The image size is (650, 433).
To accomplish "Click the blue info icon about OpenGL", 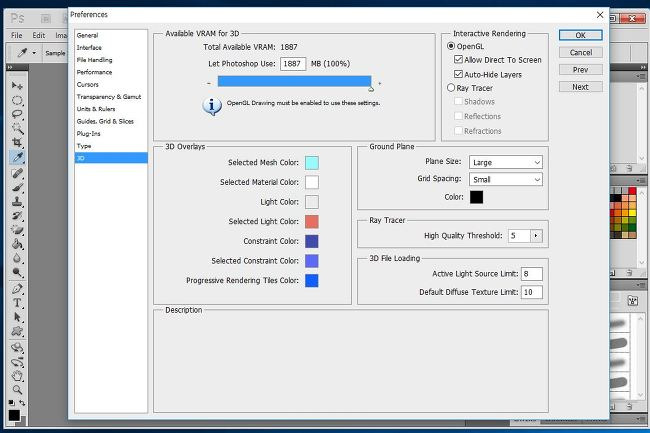I will 212,106.
